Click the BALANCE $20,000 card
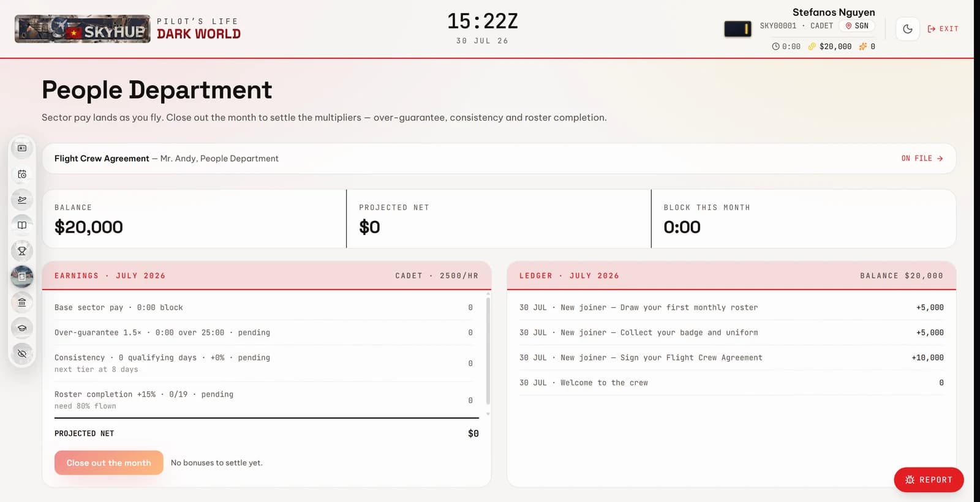The height and width of the screenshot is (502, 980). (x=194, y=219)
